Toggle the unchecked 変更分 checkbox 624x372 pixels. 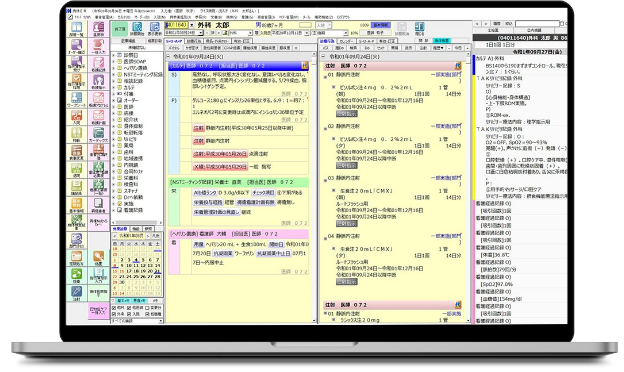coord(147,308)
